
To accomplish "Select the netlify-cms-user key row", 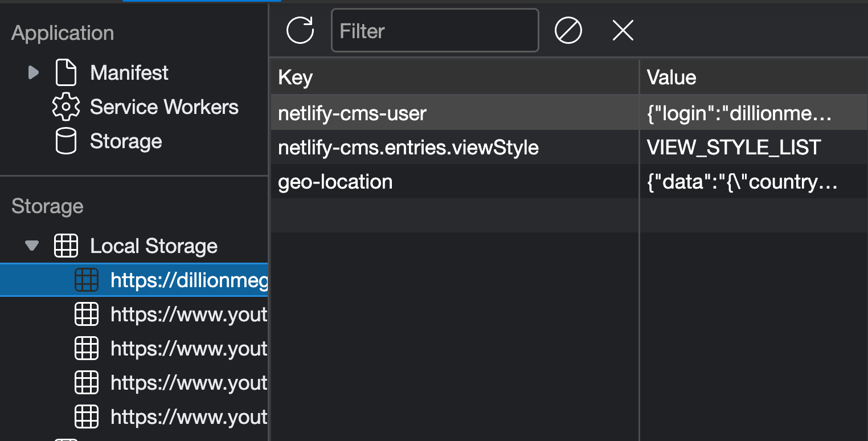I will [x=568, y=113].
